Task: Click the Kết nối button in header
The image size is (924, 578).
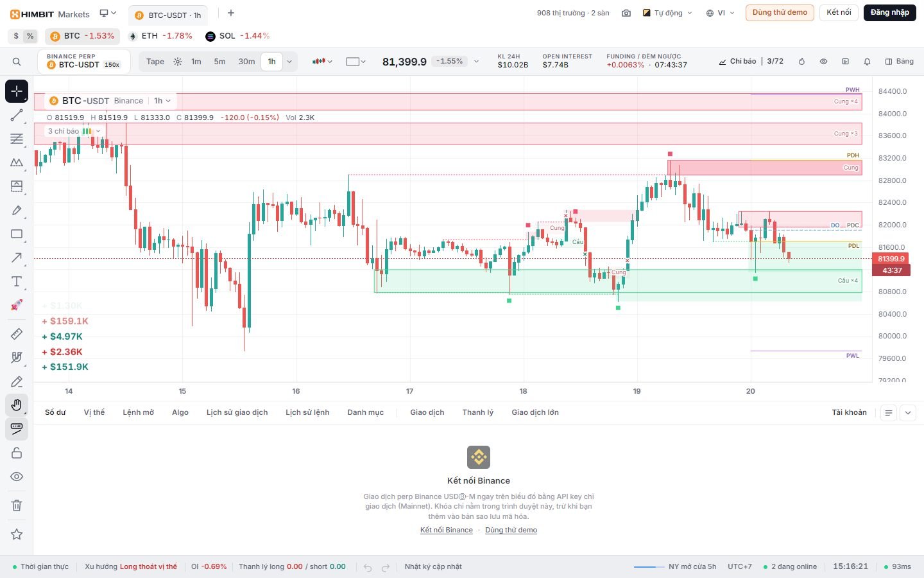Action: point(839,13)
